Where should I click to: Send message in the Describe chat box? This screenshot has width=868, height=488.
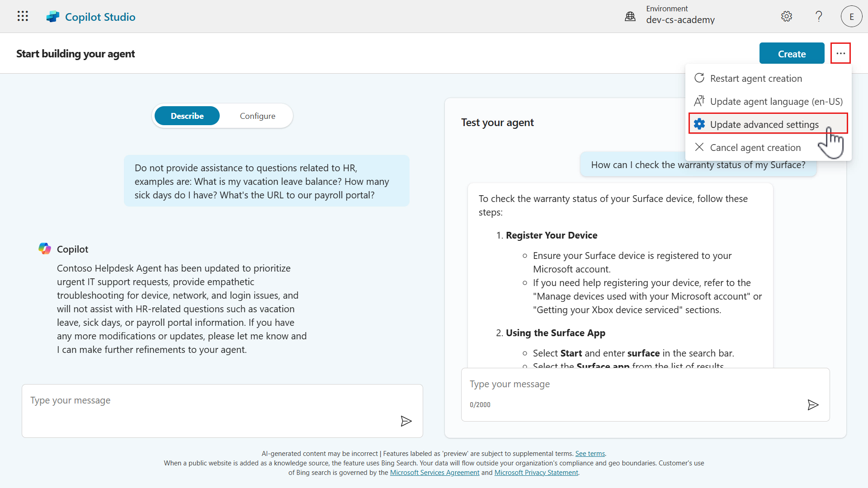click(406, 421)
